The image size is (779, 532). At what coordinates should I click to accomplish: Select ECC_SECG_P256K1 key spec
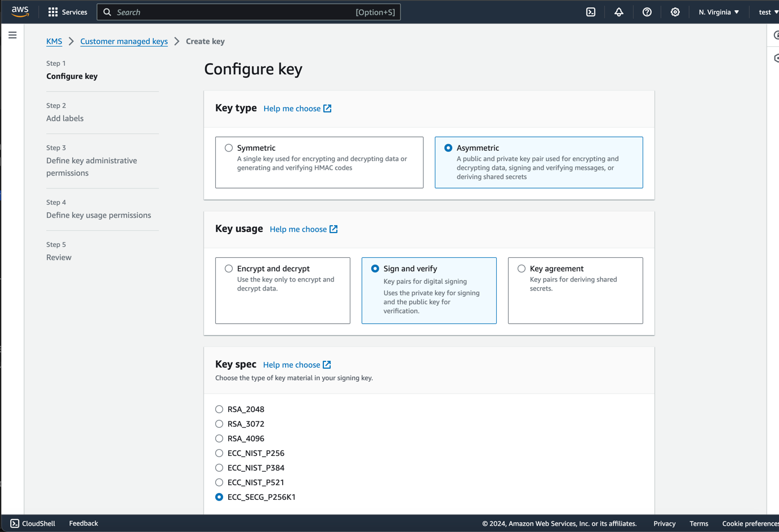(219, 497)
